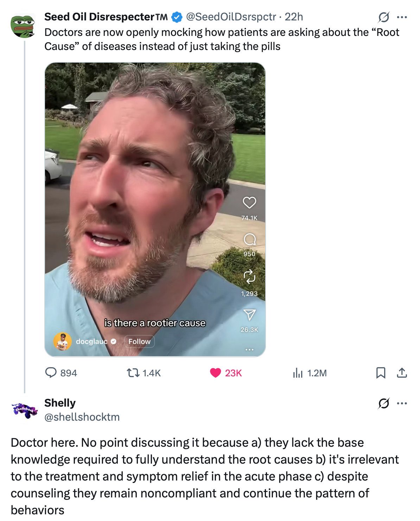Open more options menu on top tweet

coord(402,17)
